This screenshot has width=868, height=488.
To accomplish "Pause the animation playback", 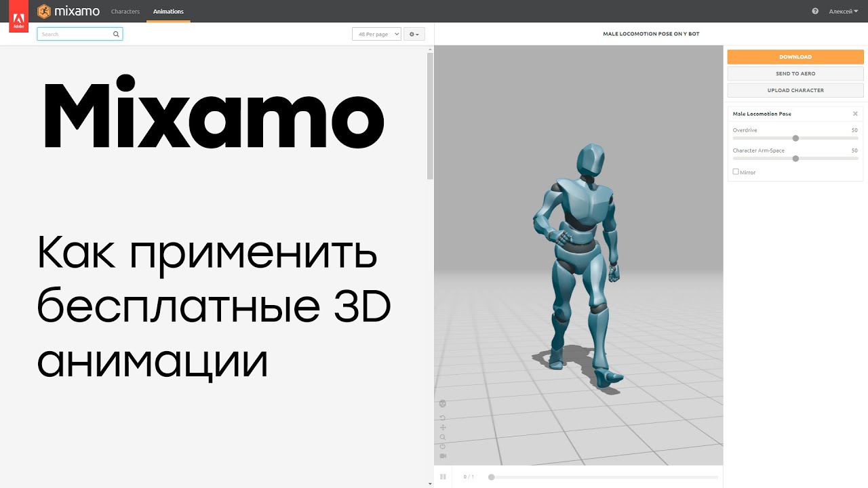I will coord(443,477).
